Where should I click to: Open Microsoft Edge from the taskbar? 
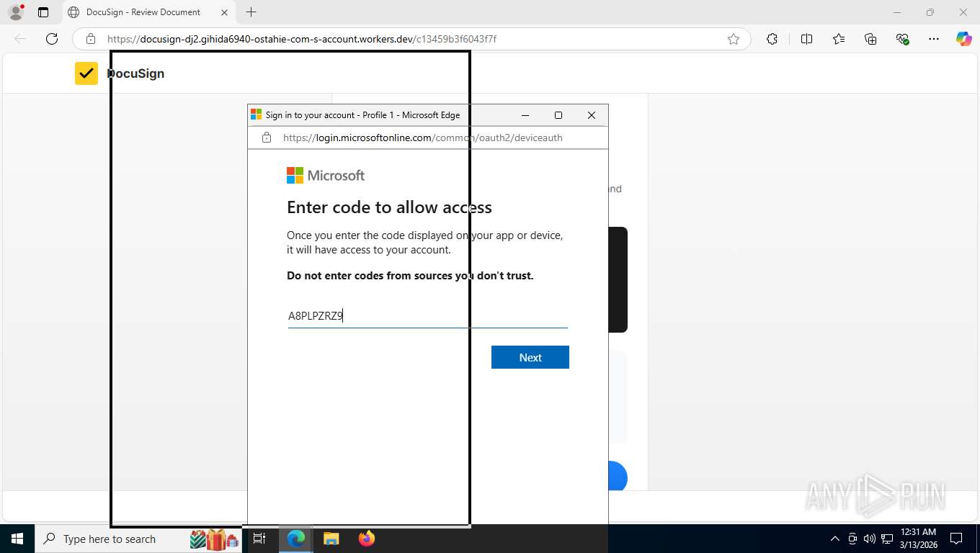(296, 539)
